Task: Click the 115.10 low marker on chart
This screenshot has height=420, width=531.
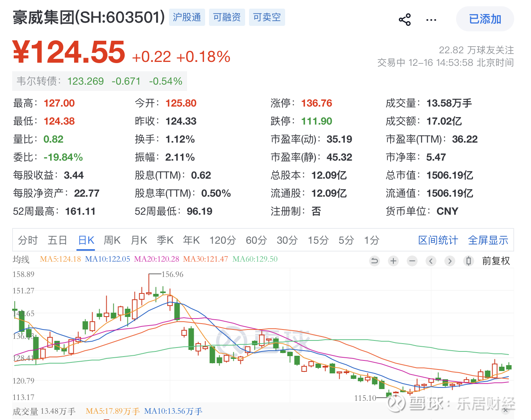Action: coord(365,398)
